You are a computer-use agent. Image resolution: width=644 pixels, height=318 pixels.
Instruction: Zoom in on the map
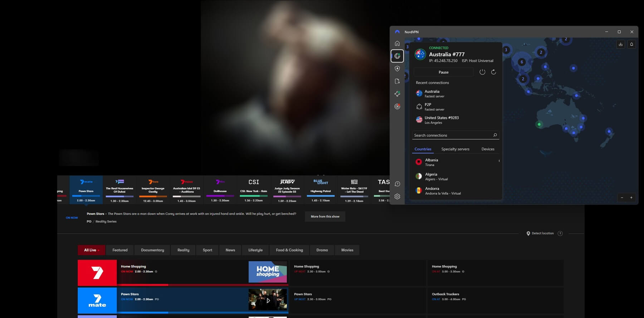(631, 198)
